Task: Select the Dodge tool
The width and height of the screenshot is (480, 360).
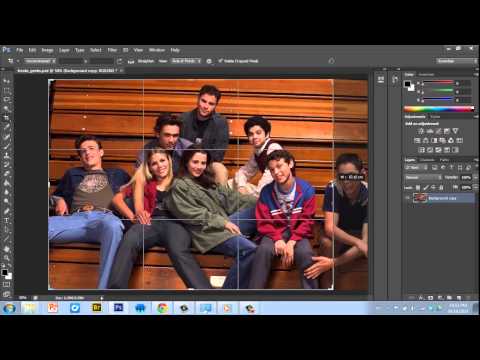Action: click(x=6, y=201)
